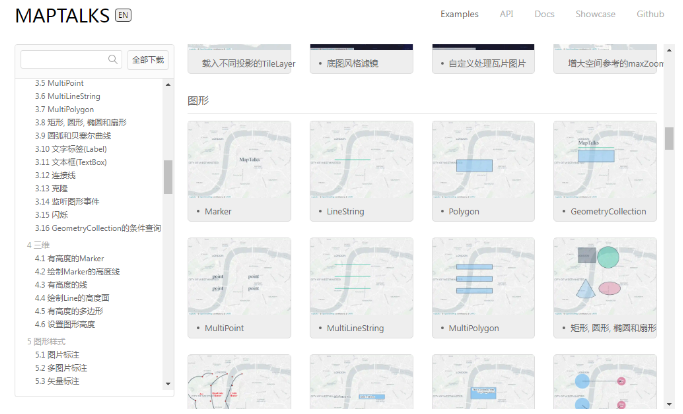The height and width of the screenshot is (414, 683).
Task: Select 4.4 绘制Line的高度面 entry
Action: tap(72, 298)
